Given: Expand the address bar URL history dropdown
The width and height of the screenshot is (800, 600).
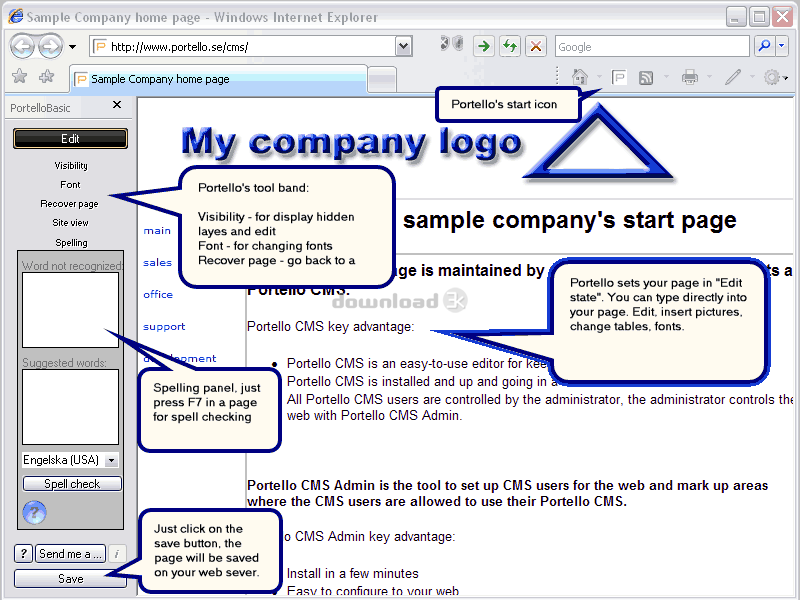Looking at the screenshot, I should [x=403, y=46].
